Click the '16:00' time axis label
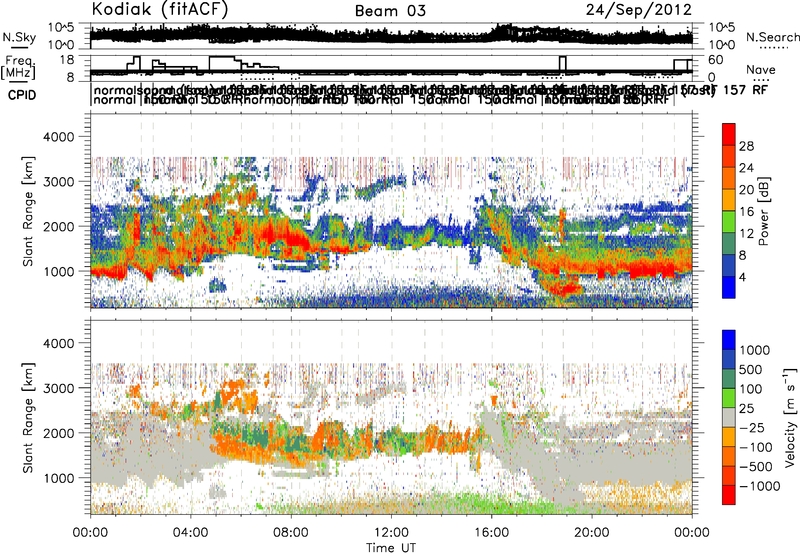Image resolution: width=800 pixels, height=554 pixels. point(492,533)
